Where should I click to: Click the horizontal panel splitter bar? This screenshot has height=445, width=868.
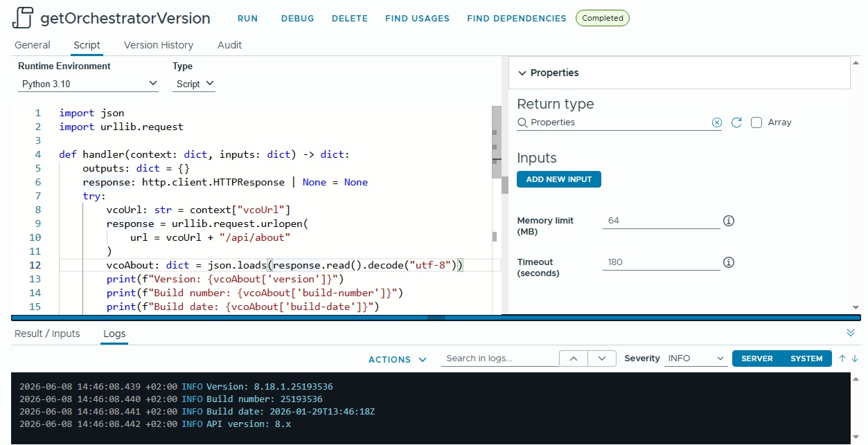coord(435,318)
